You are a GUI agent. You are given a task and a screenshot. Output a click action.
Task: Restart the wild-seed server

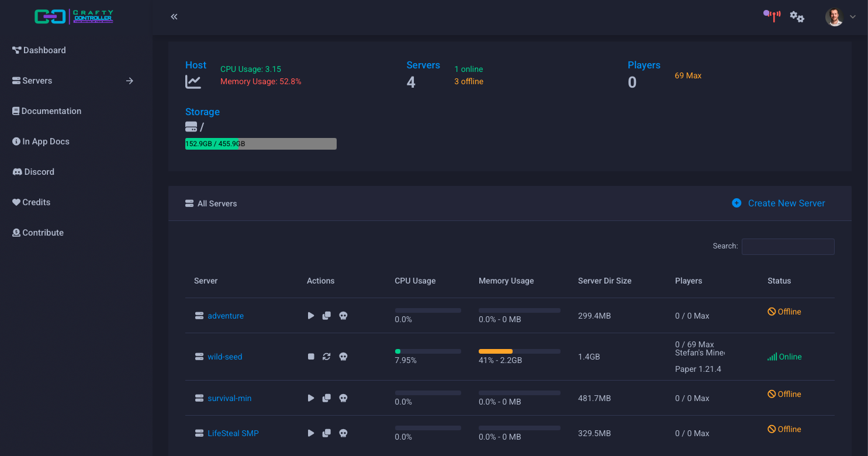(x=327, y=357)
